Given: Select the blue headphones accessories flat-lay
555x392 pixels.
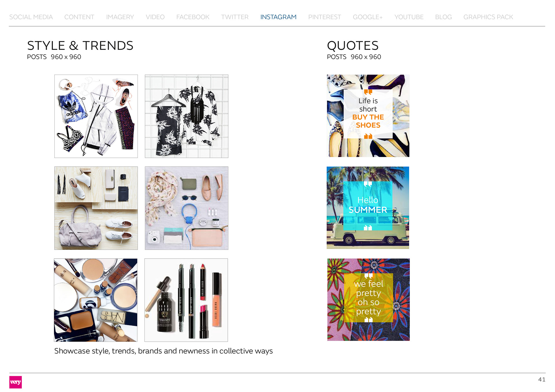Looking at the screenshot, I should click(x=186, y=208).
